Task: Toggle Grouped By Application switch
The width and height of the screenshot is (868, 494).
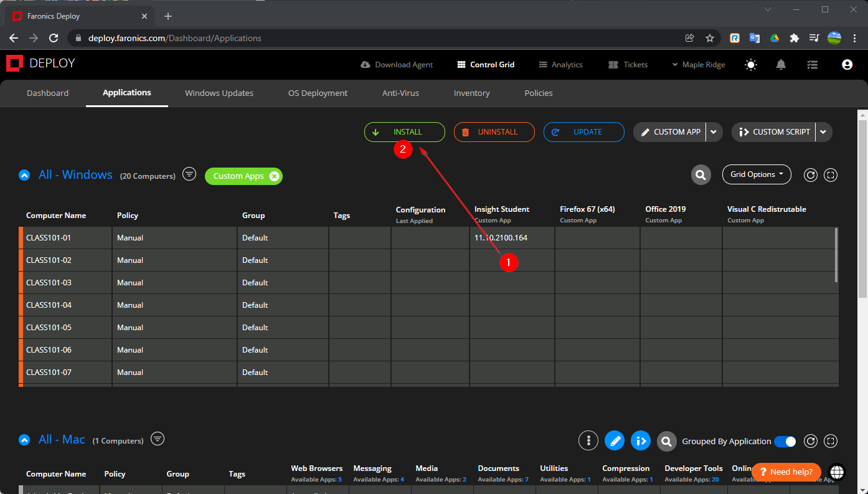Action: pyautogui.click(x=785, y=442)
